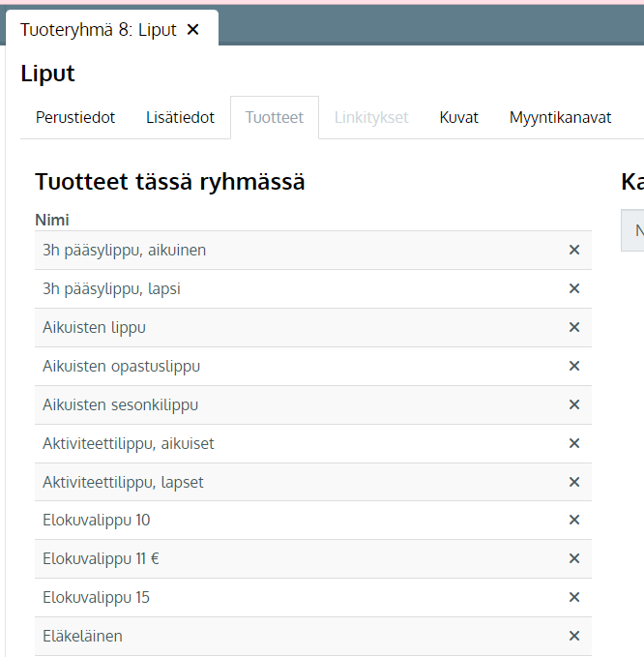Remove Aktiviteettilippu, aikuiset from group
644x657 pixels.
tap(574, 443)
